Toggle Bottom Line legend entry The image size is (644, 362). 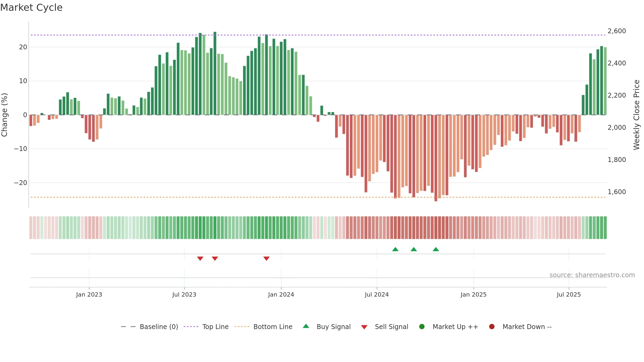pos(264,327)
